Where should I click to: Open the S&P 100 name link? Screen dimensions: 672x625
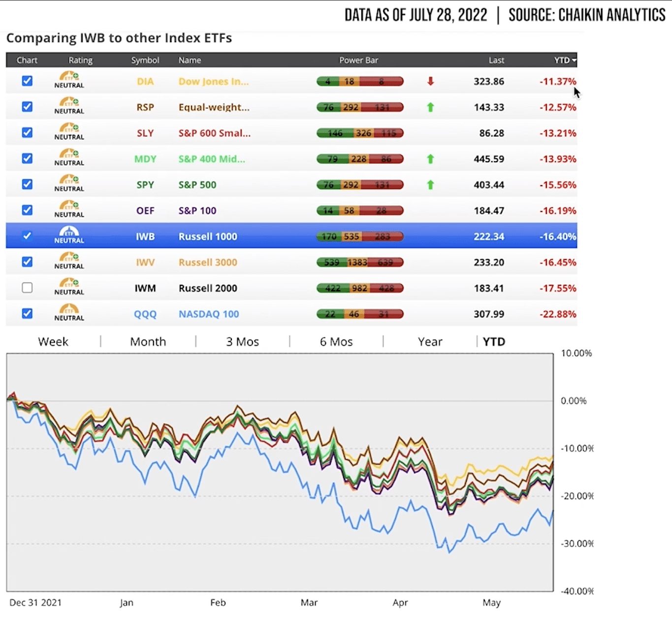coord(197,210)
